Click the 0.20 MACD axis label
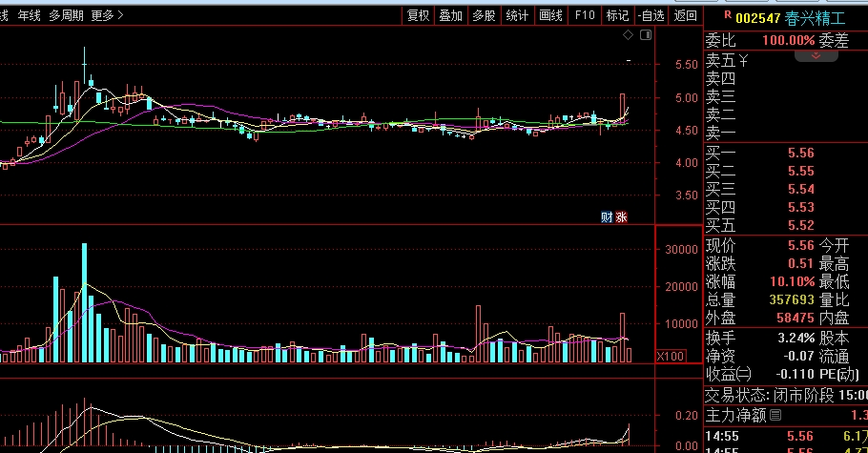 click(x=687, y=416)
